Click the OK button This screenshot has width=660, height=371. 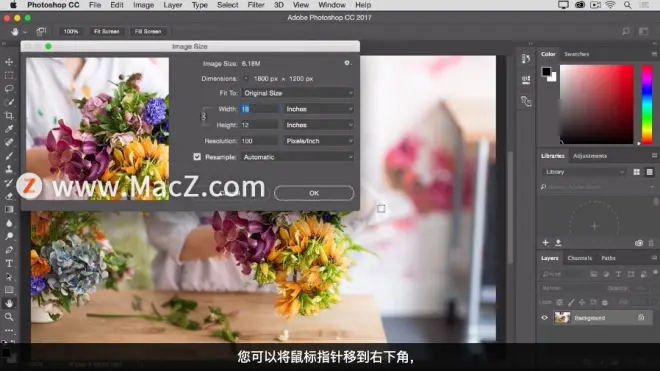pyautogui.click(x=314, y=193)
